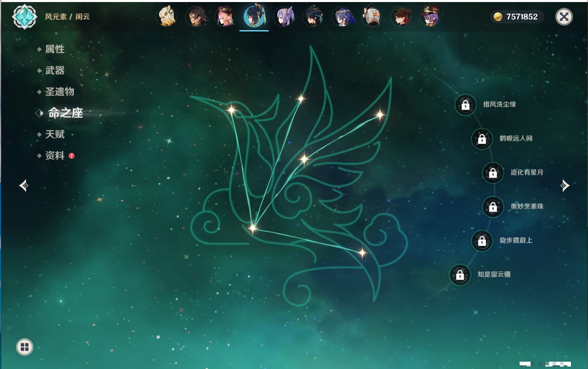Click the Anemo element emblem icon
Image resolution: width=588 pixels, height=369 pixels.
click(24, 17)
